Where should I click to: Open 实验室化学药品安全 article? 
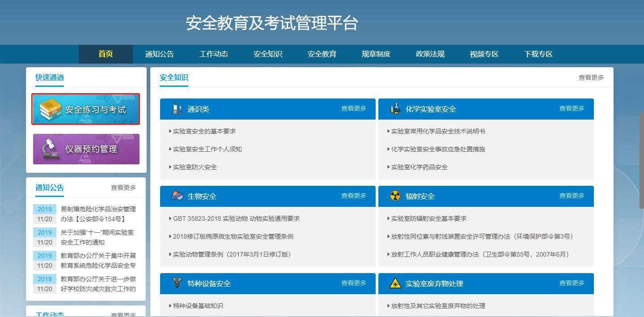(x=419, y=167)
